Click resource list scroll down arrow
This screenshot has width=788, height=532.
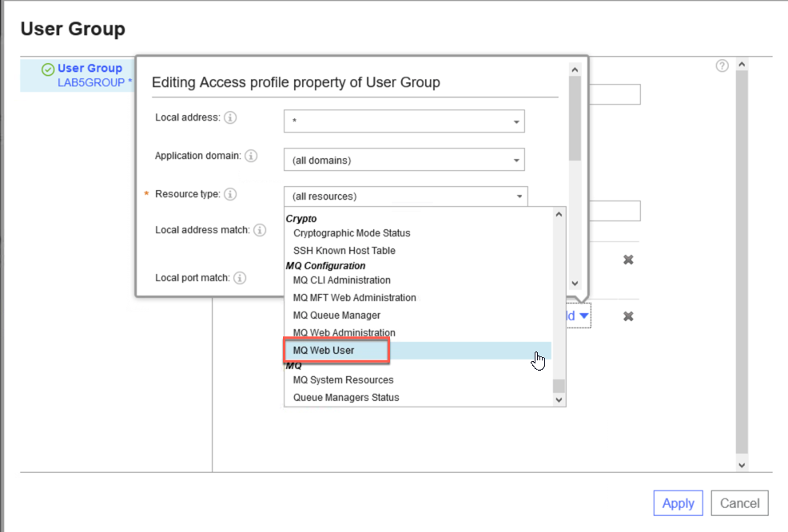coord(559,400)
